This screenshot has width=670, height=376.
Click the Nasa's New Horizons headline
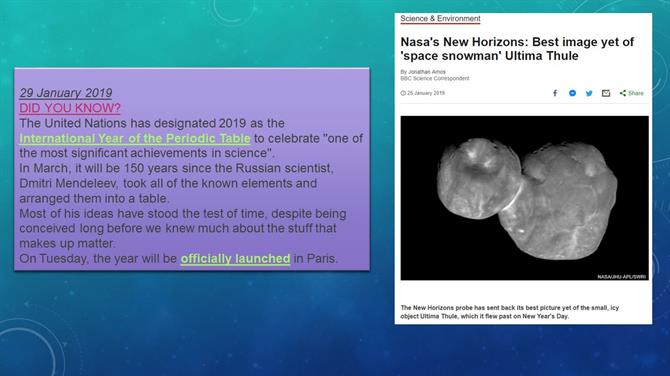[x=517, y=49]
